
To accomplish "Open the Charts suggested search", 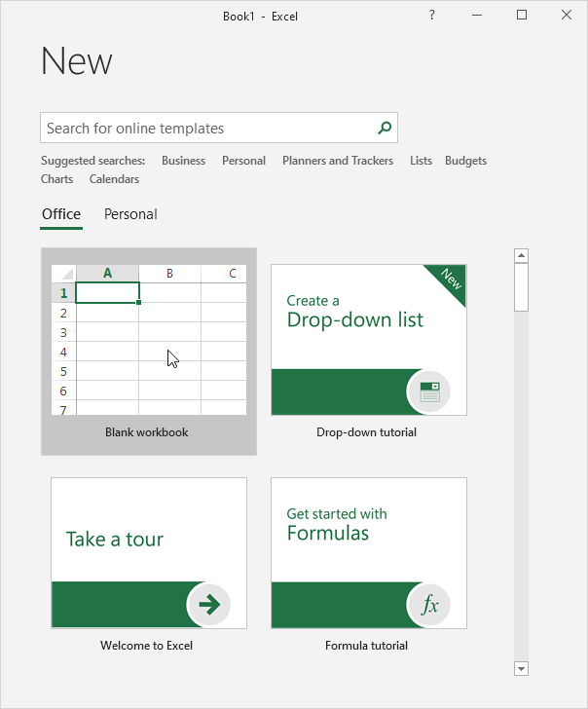I will [x=56, y=179].
